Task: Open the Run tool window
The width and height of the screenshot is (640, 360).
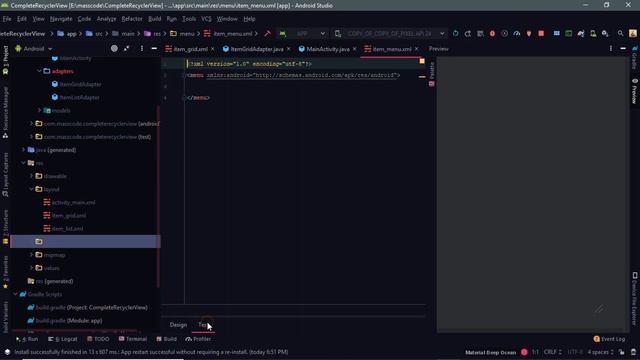Action: [27, 339]
